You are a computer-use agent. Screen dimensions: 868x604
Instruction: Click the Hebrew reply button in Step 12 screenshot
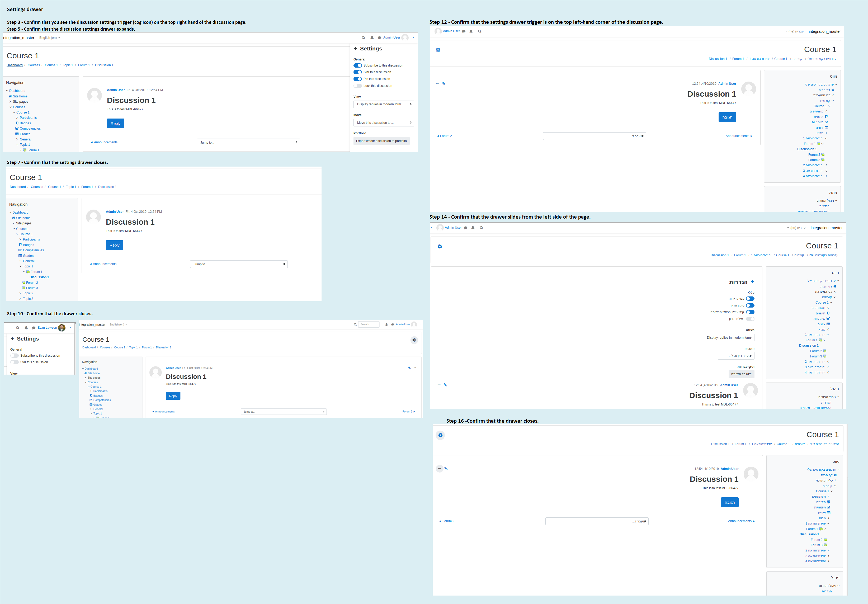(727, 117)
